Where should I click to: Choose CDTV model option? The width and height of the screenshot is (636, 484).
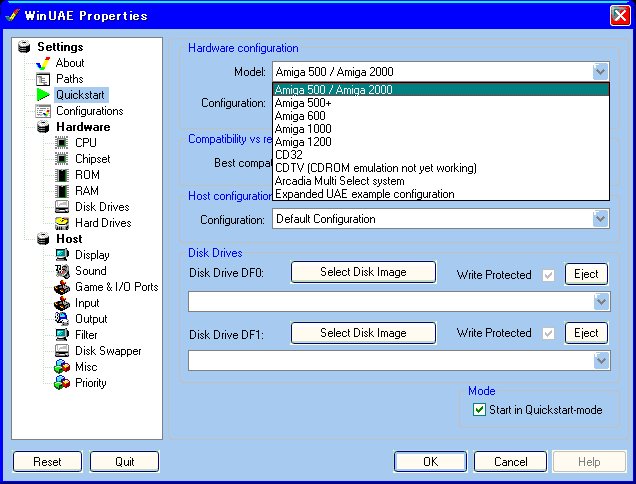(x=441, y=168)
